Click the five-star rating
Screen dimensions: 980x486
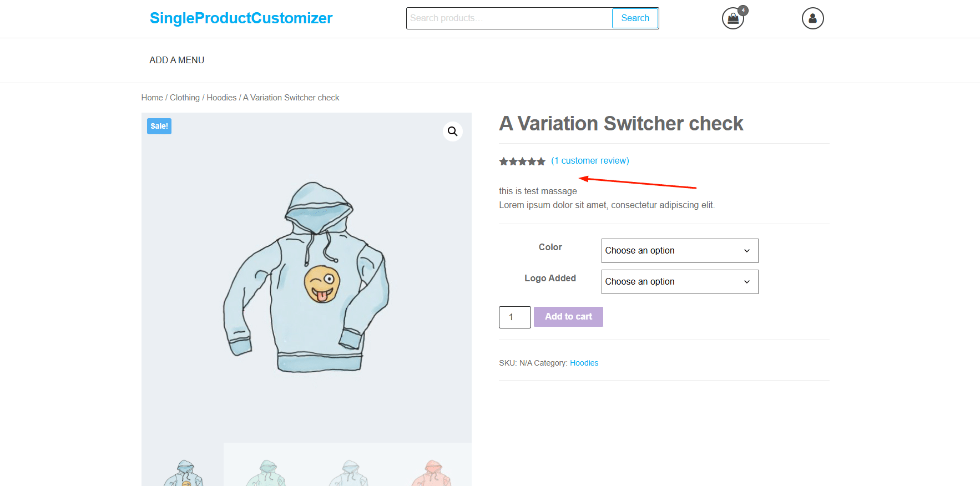pos(522,161)
